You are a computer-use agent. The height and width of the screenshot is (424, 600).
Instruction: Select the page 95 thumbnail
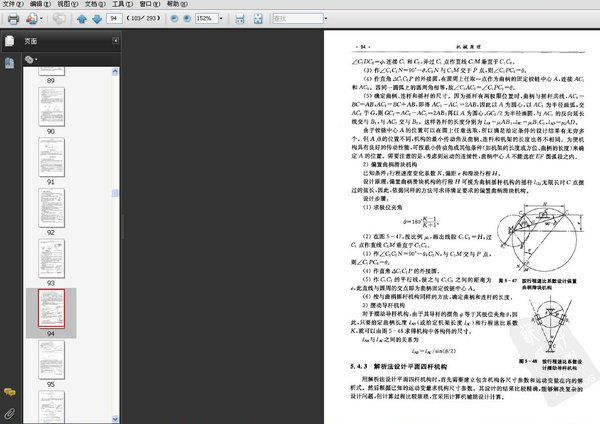(51, 360)
